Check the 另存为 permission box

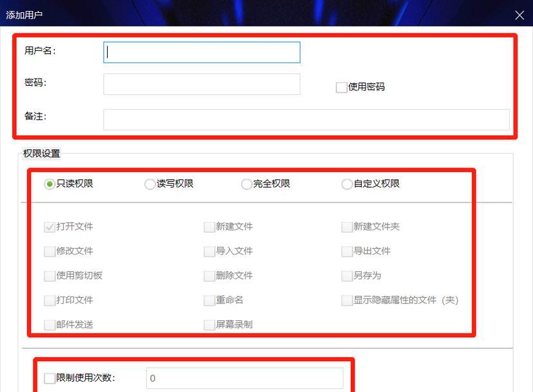(347, 276)
